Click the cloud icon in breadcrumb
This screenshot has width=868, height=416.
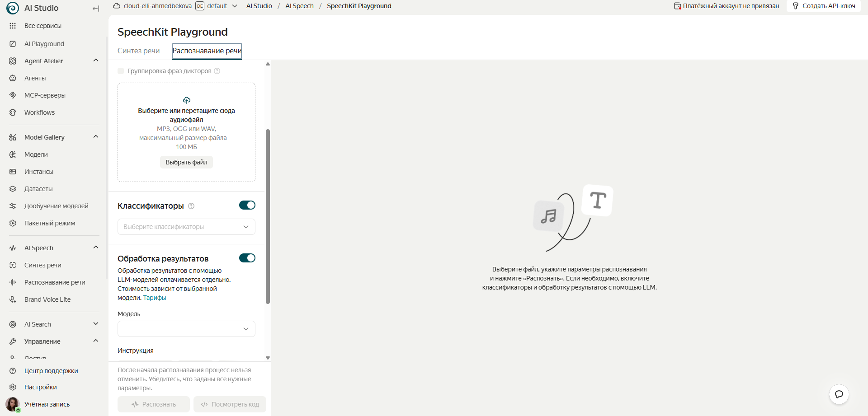(117, 6)
